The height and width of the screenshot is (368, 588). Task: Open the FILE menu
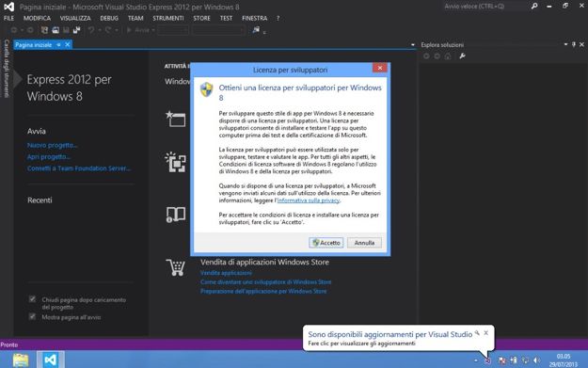coord(8,18)
